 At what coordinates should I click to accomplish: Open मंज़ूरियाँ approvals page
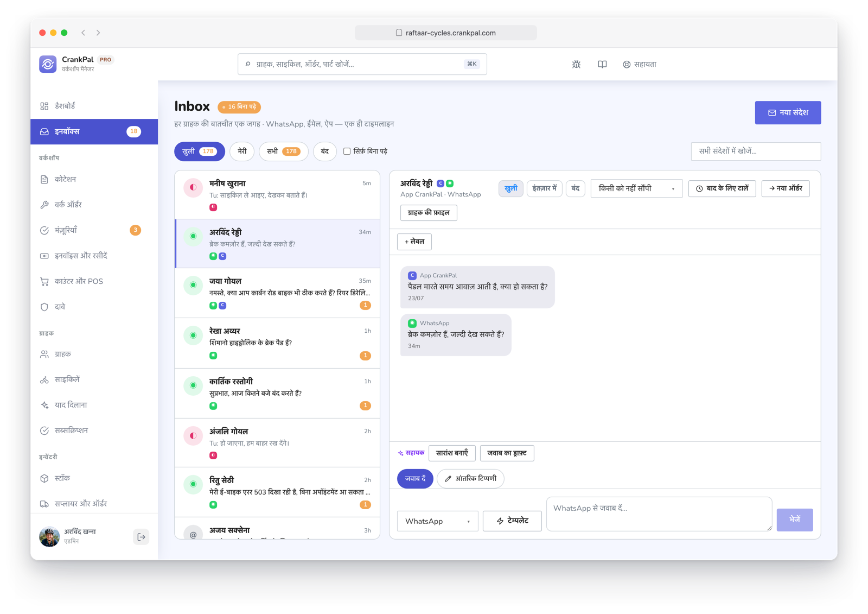coord(94,230)
